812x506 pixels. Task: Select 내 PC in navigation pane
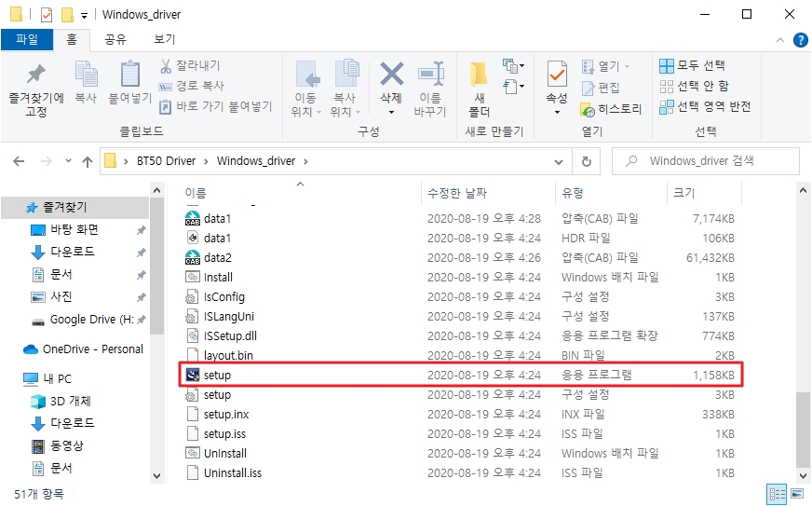coord(58,379)
